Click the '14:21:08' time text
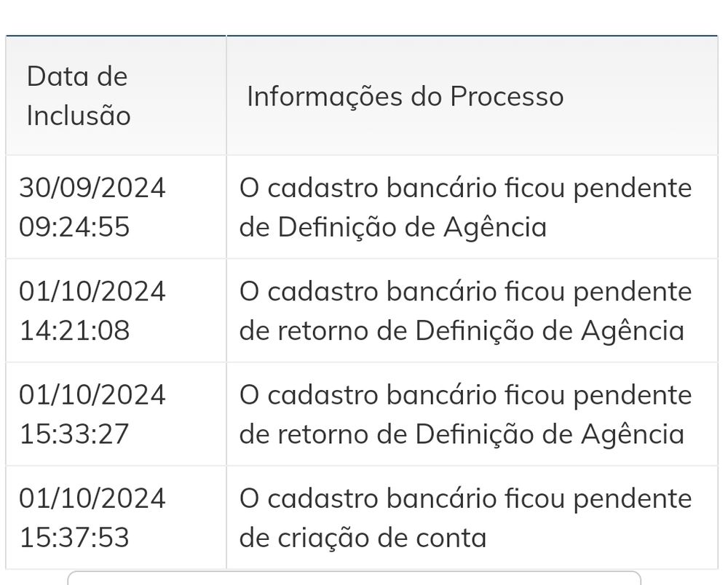This screenshot has width=728, height=585. pos(74,330)
